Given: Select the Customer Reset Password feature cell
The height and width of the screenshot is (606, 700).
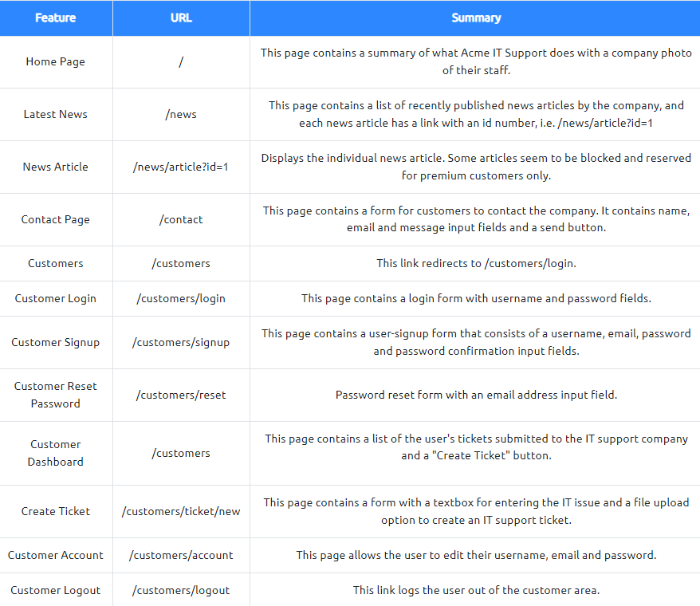Looking at the screenshot, I should [55, 395].
